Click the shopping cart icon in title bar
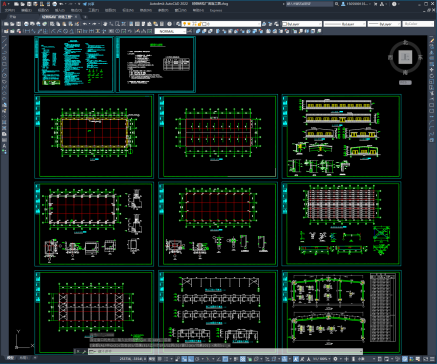 (375, 4)
